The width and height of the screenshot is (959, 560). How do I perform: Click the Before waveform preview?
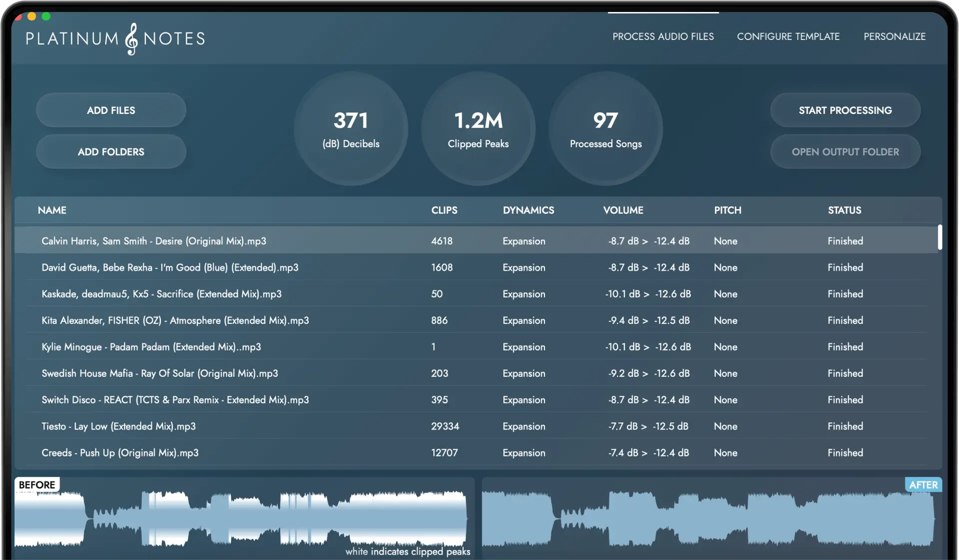(x=240, y=519)
